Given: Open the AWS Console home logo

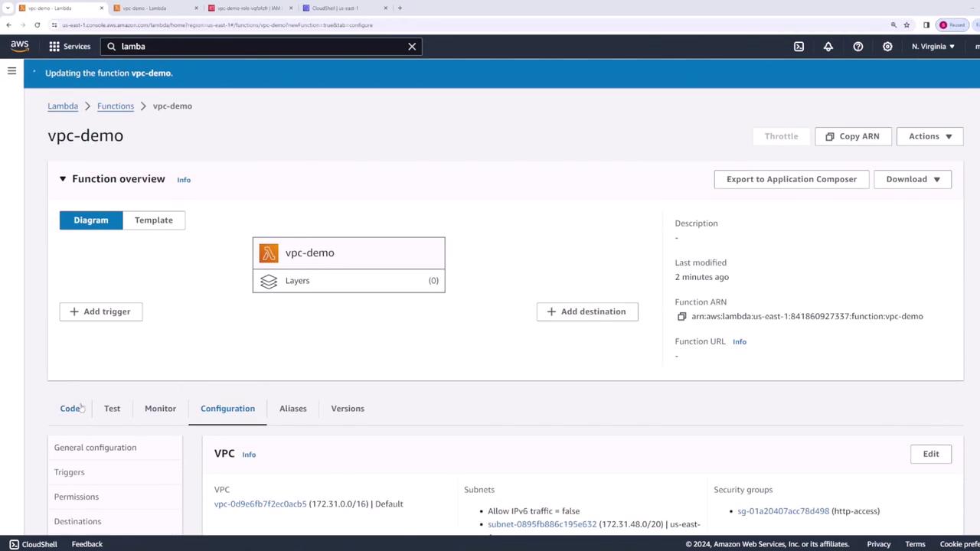Looking at the screenshot, I should [x=20, y=46].
